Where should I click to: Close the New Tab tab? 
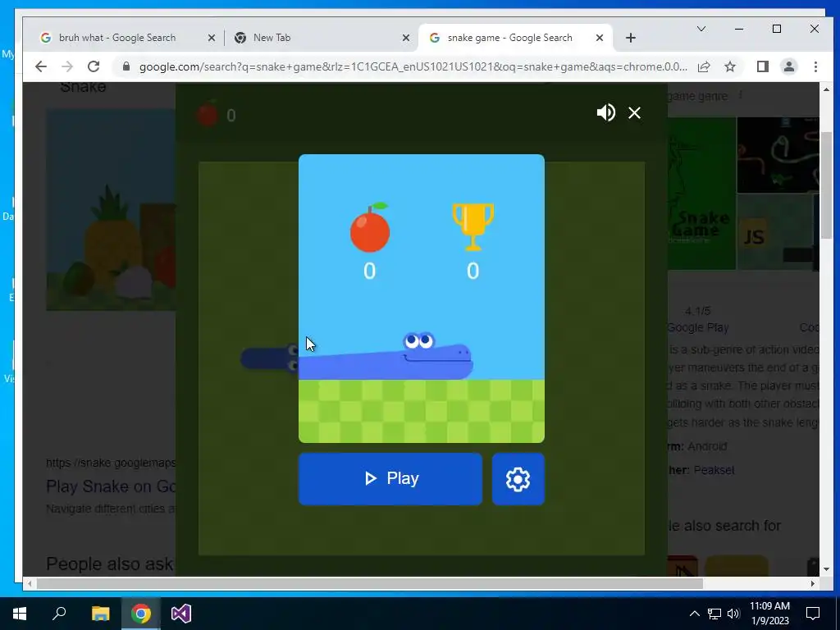[x=406, y=38]
